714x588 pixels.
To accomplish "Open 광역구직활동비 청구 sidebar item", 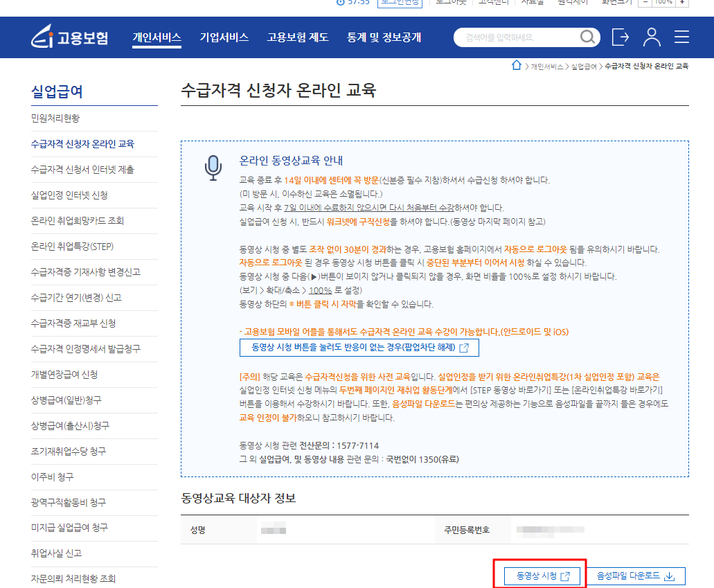I will coord(69,502).
